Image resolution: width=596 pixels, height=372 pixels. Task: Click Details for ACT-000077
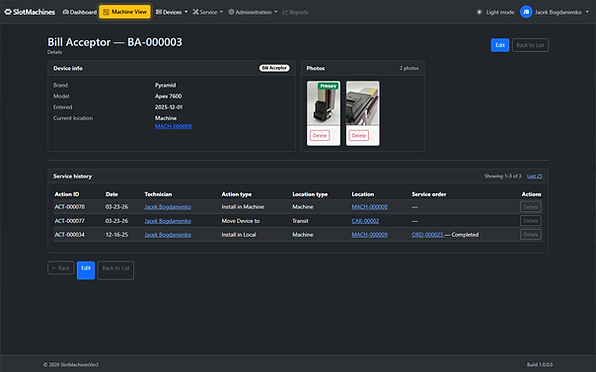point(531,221)
